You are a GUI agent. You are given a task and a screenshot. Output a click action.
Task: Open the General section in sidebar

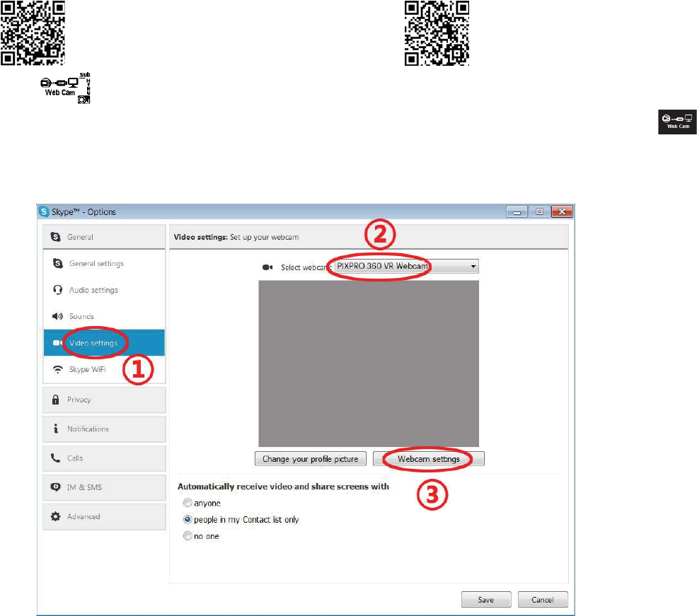point(104,237)
